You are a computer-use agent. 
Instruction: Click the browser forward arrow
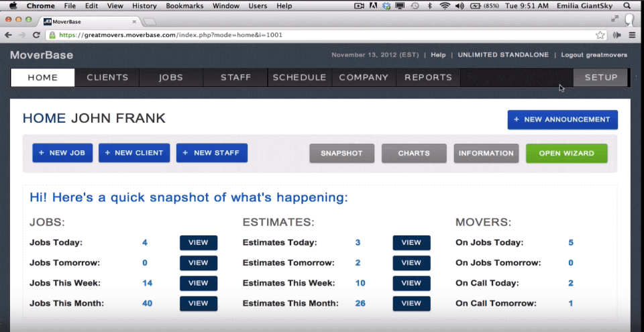pyautogui.click(x=22, y=35)
